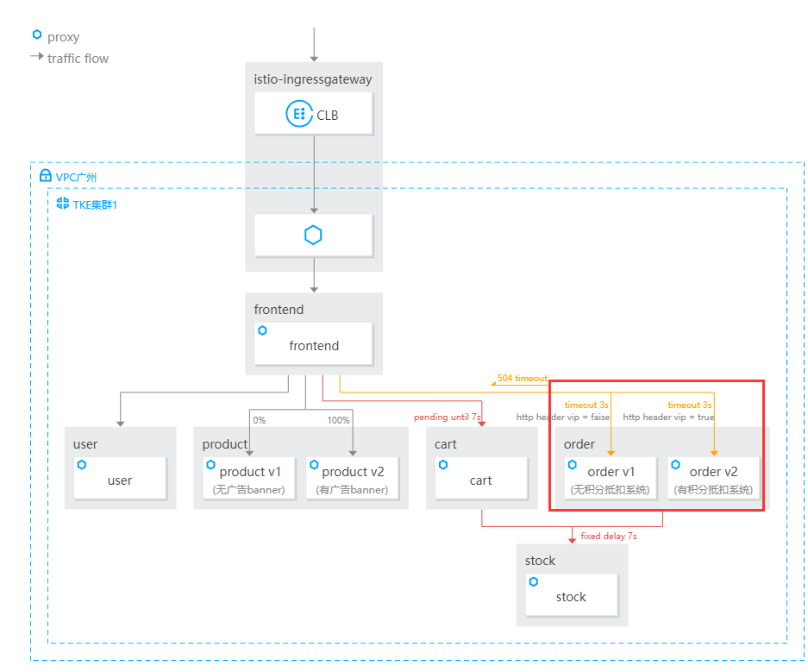Select the order v1 service node

coord(611,478)
